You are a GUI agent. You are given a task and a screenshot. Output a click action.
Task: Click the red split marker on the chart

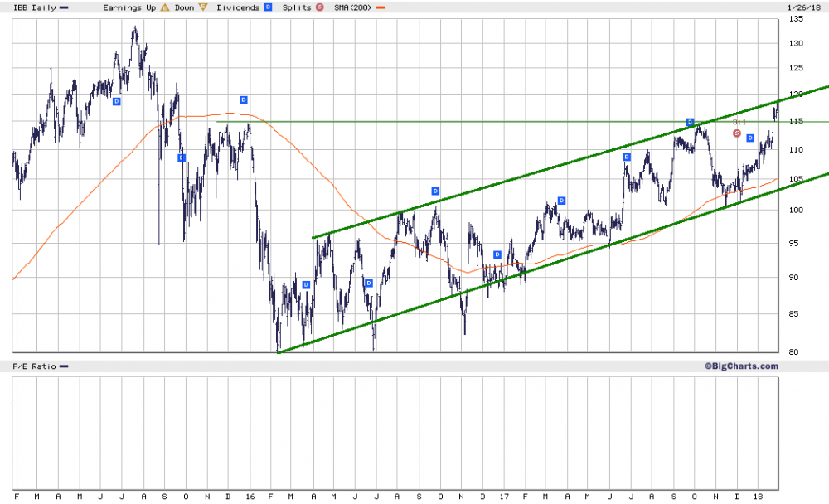coord(737,133)
